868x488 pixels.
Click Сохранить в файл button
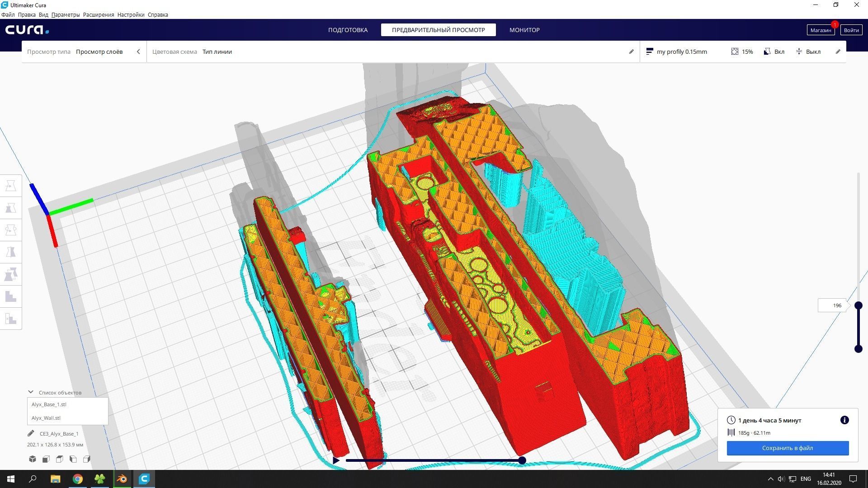788,448
